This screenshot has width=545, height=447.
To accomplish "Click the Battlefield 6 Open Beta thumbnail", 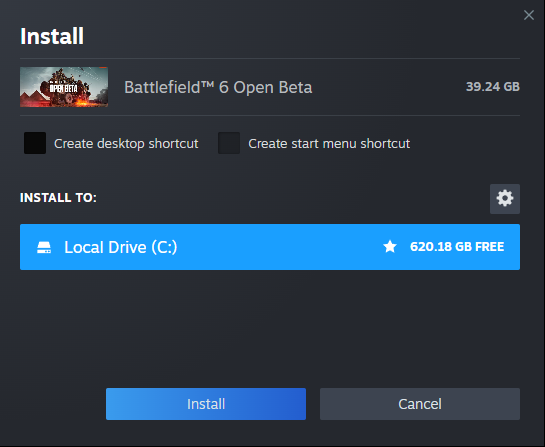I will (x=64, y=87).
